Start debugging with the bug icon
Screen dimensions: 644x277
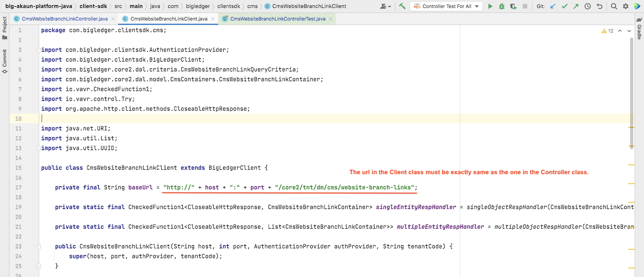[502, 6]
